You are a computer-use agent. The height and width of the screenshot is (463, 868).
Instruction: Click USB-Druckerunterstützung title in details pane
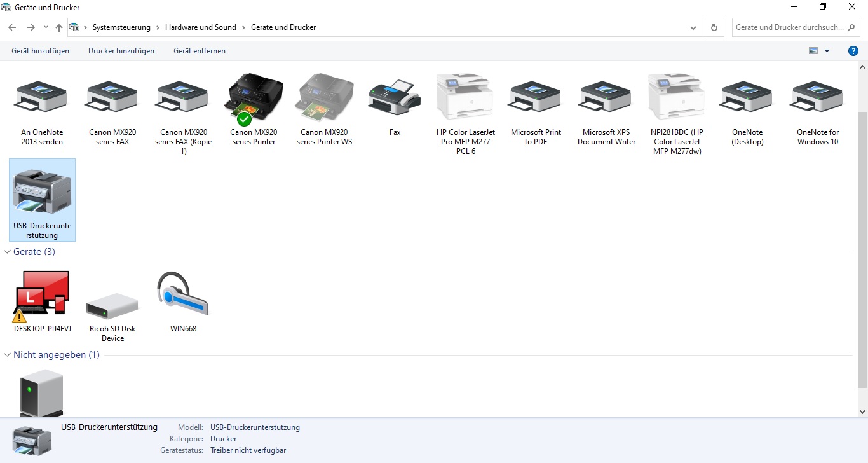coord(109,427)
